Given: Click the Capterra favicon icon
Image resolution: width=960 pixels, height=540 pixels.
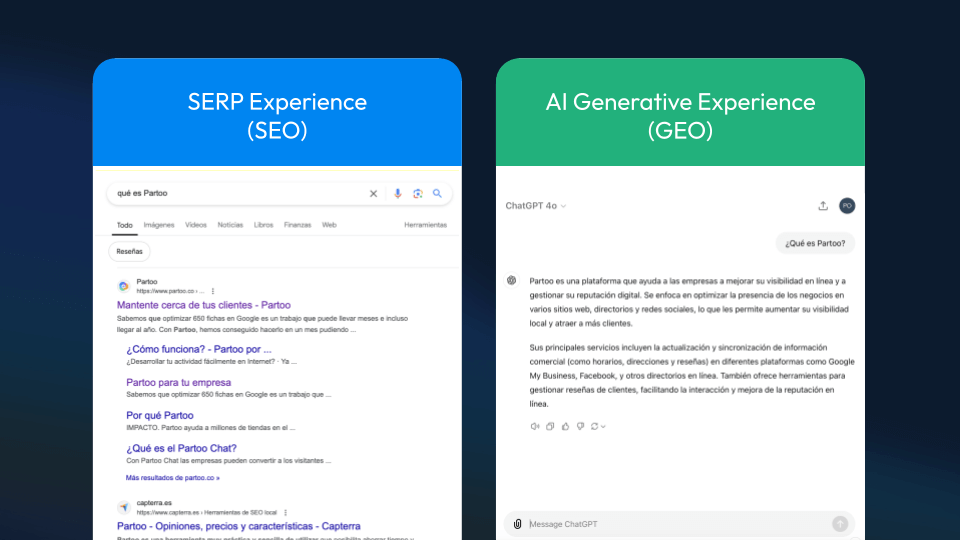Looking at the screenshot, I should [124, 507].
